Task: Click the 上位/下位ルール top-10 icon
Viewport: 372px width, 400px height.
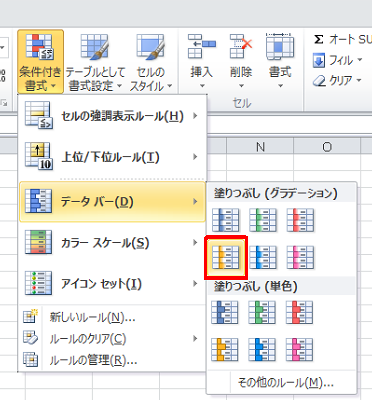Action: point(39,156)
